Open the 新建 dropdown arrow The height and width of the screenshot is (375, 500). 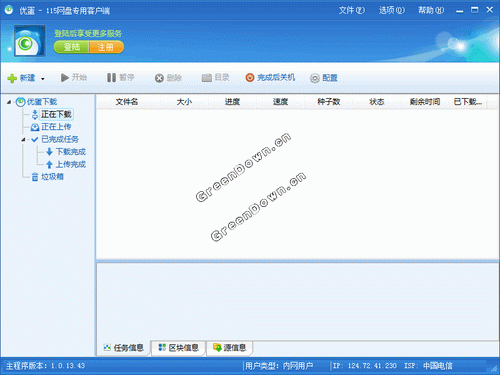(43, 79)
